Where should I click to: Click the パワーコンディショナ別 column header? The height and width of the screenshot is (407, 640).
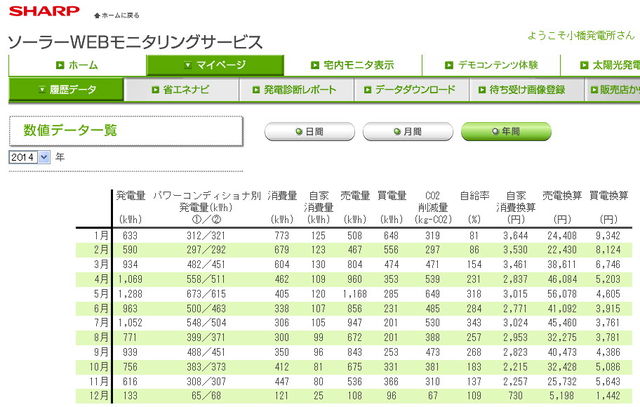207,196
